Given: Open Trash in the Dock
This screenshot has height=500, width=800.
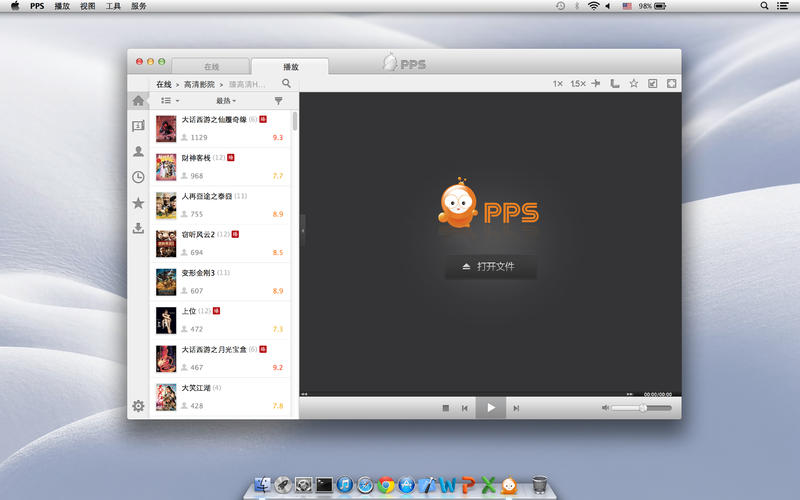Looking at the screenshot, I should [539, 485].
